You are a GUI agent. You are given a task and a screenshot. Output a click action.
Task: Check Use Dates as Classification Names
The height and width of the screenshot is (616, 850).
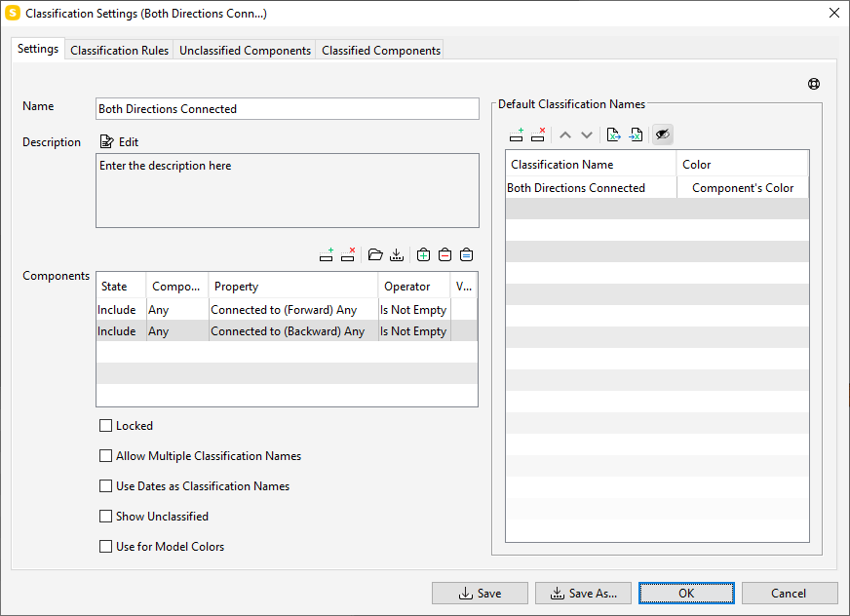105,486
